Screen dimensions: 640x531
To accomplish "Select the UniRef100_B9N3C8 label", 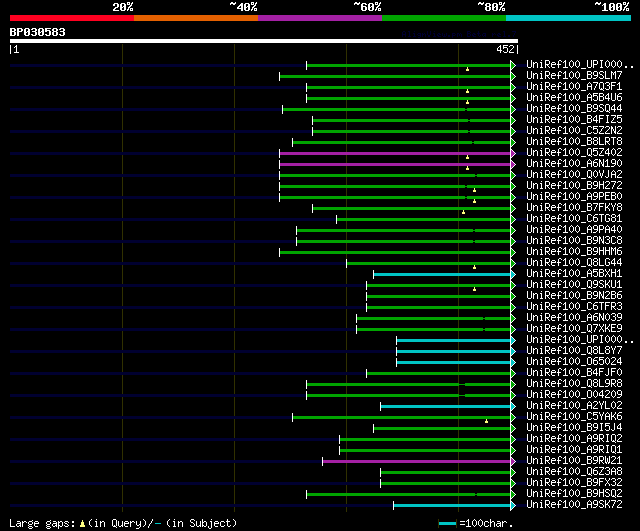I will tap(574, 241).
